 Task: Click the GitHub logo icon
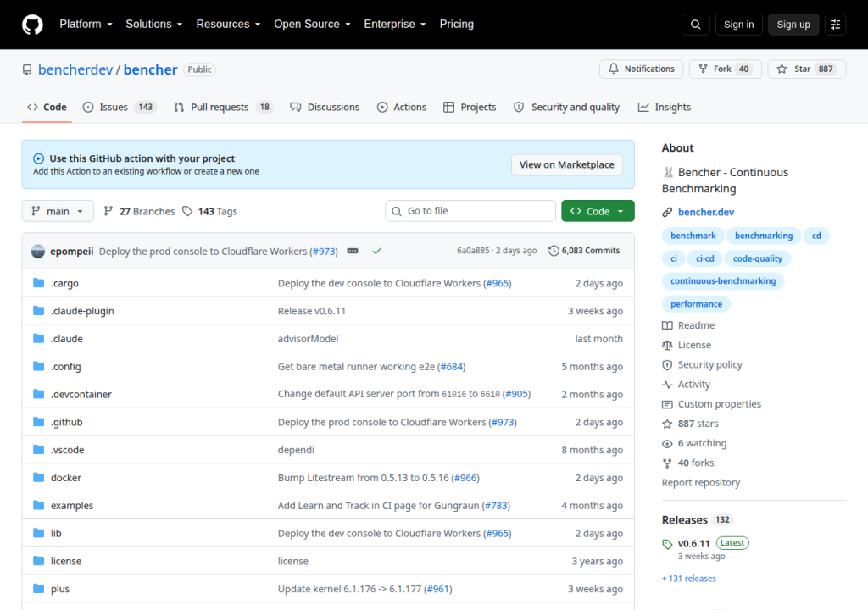point(32,25)
